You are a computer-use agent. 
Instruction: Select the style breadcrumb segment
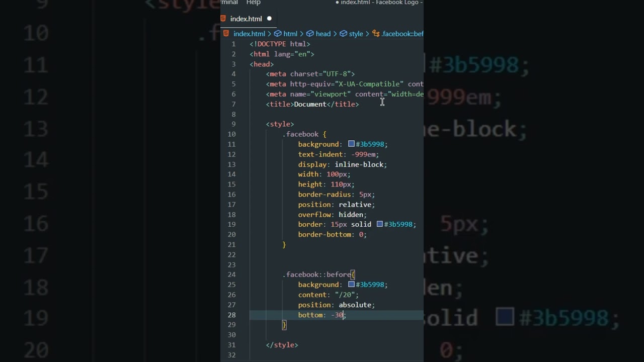356,34
